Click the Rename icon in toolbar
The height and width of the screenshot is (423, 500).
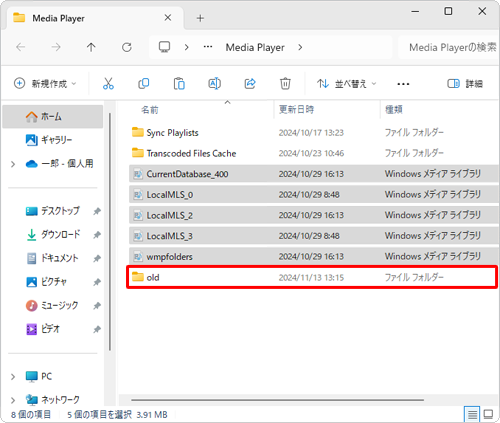pyautogui.click(x=214, y=84)
